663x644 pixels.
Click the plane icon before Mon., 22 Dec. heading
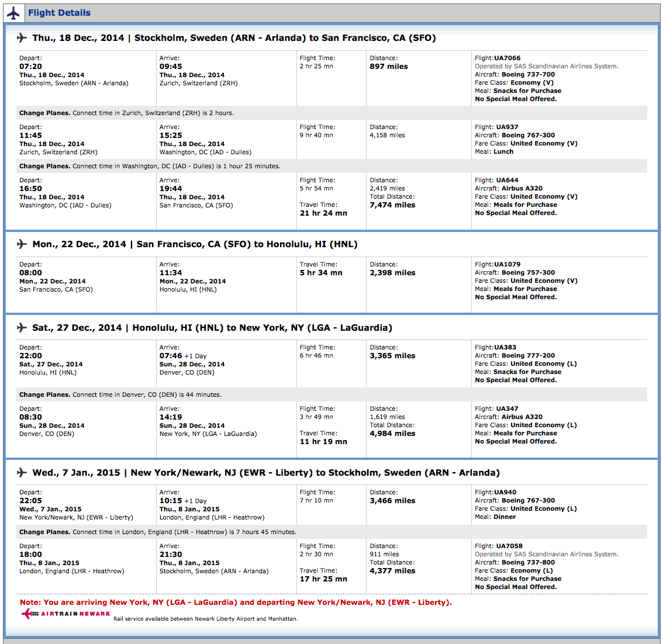pyautogui.click(x=22, y=244)
